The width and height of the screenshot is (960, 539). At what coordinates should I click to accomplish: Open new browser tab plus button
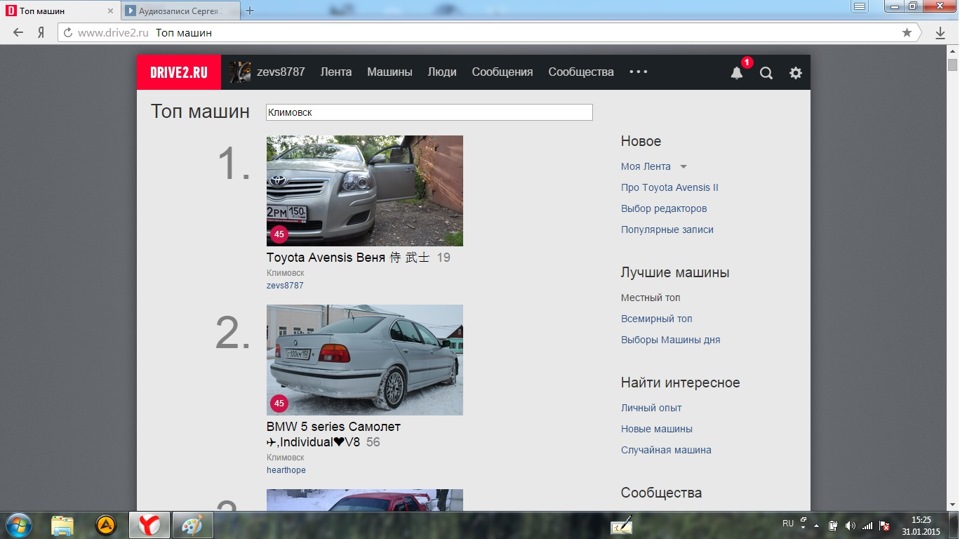pyautogui.click(x=249, y=10)
